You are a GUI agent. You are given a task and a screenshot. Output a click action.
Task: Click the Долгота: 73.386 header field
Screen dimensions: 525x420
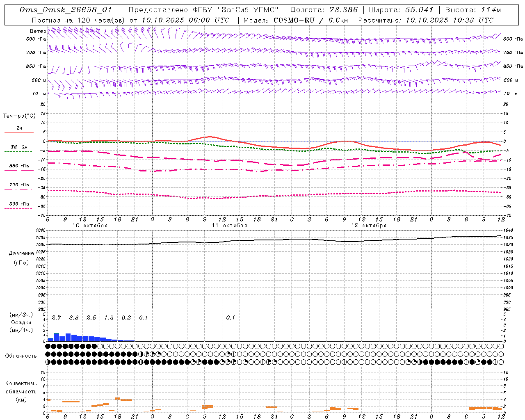click(324, 10)
